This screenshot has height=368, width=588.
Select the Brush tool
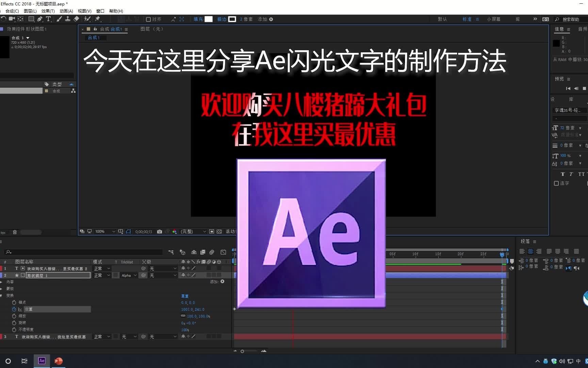(x=59, y=20)
